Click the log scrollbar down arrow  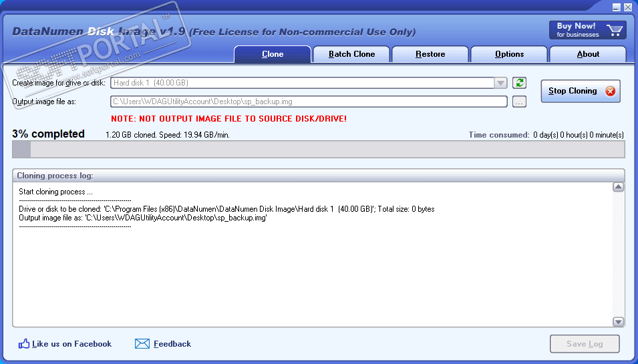pos(618,322)
